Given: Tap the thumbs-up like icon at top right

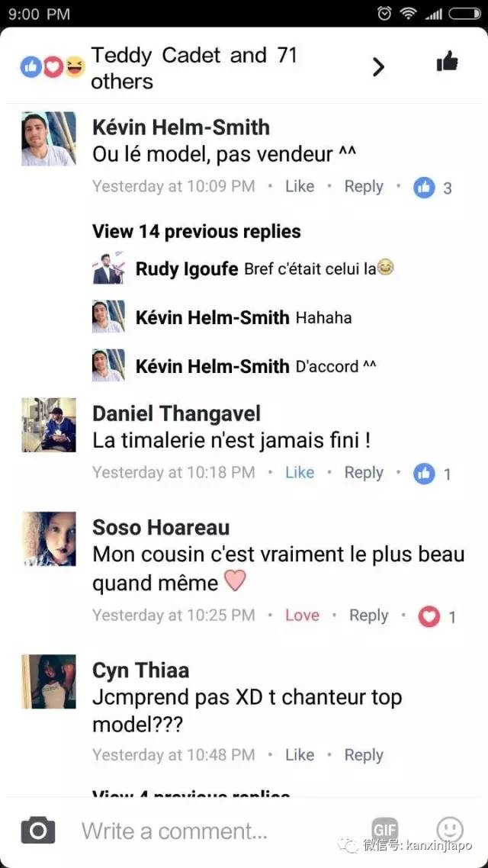Looking at the screenshot, I should coord(447,62).
